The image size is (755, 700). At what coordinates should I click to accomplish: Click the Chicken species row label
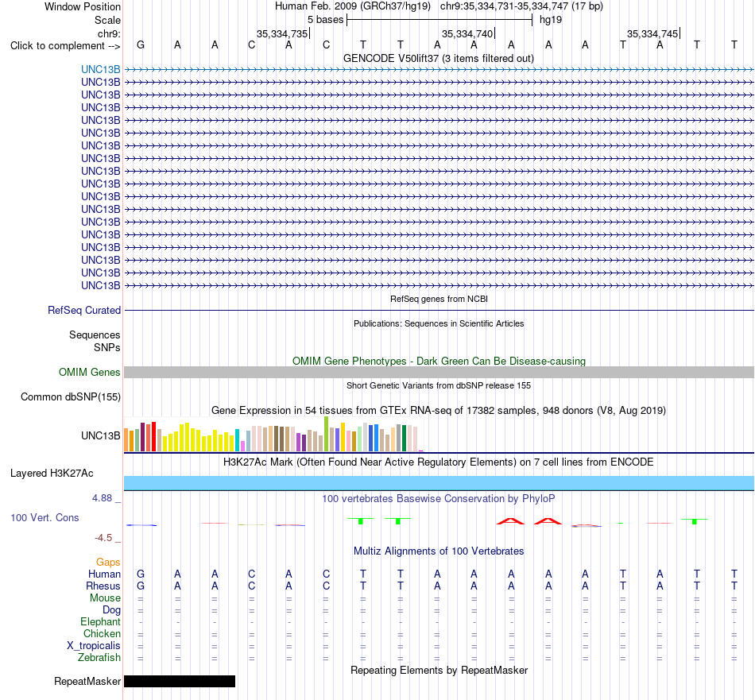click(102, 633)
